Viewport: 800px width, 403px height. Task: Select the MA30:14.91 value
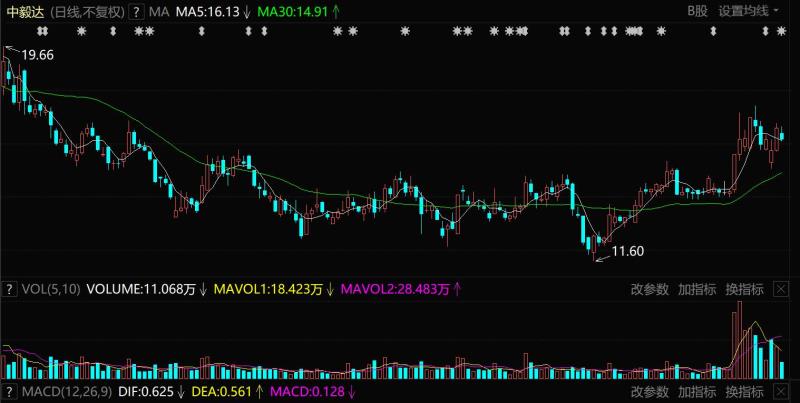click(292, 11)
